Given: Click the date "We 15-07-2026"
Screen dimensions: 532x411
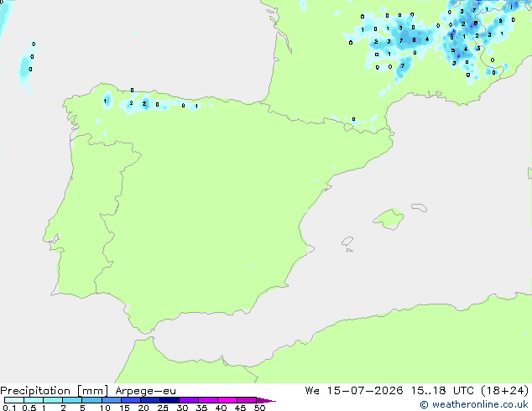Looking at the screenshot, I should [354, 391].
